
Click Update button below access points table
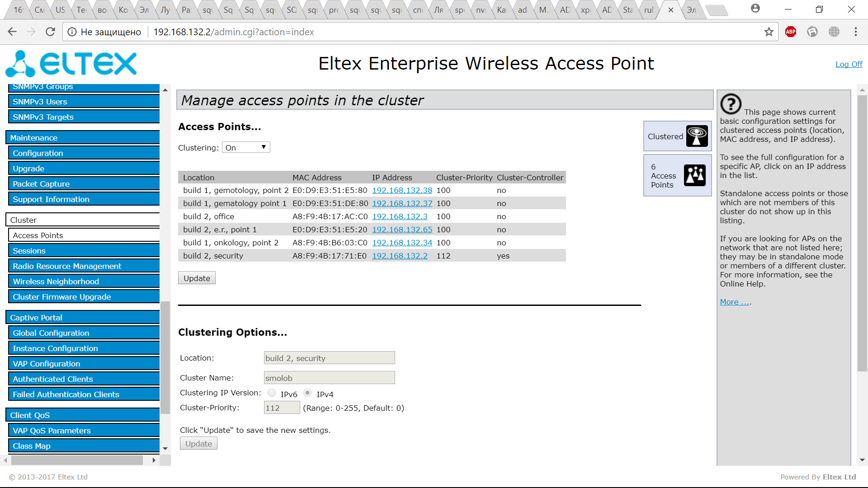coord(197,278)
